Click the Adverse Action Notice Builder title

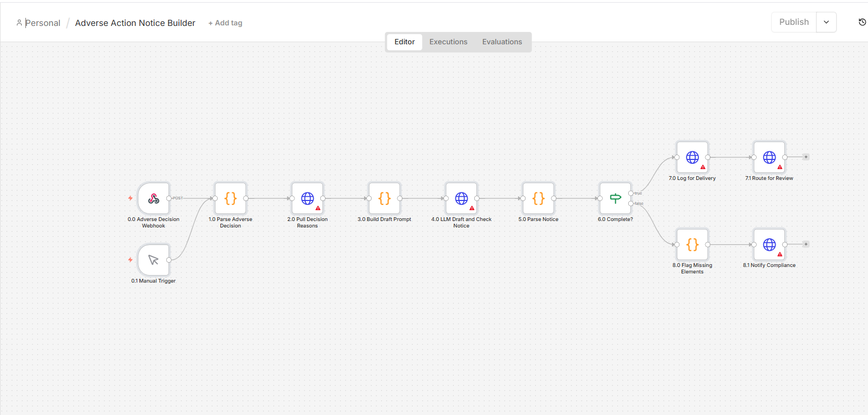pos(135,23)
